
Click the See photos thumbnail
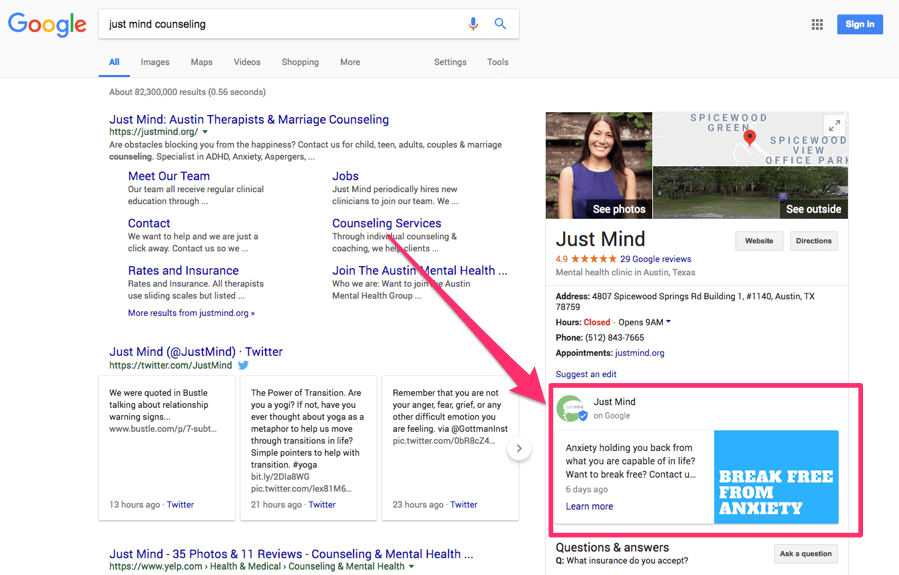pos(598,165)
